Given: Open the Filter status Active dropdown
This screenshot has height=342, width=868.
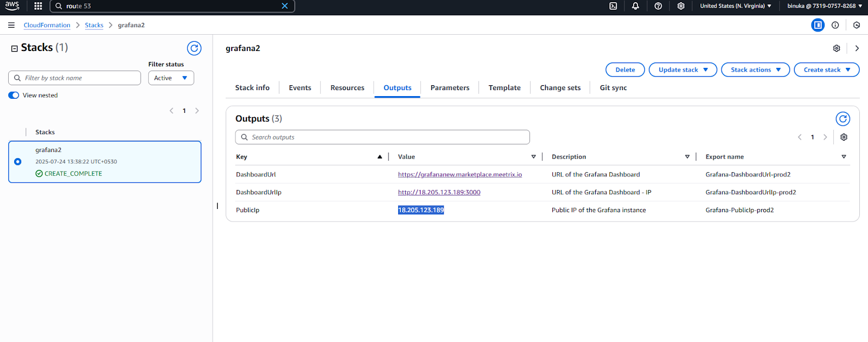Looking at the screenshot, I should click(171, 78).
